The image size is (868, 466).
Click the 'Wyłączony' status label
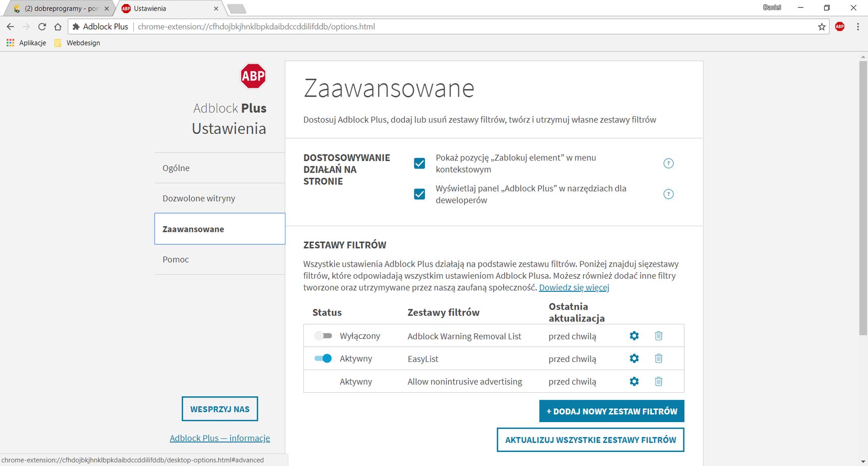(360, 336)
